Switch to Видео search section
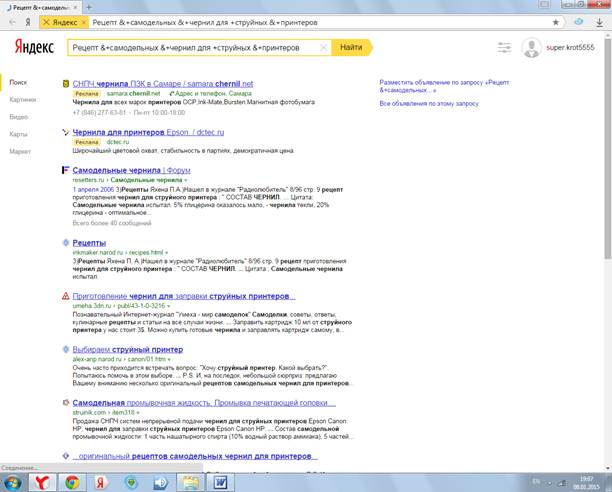This screenshot has width=612, height=492. coord(19,116)
